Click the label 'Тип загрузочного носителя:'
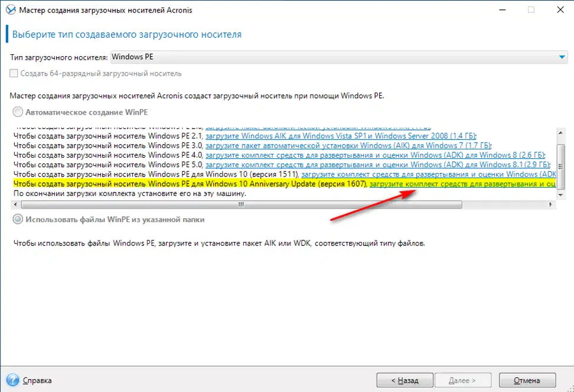 pos(58,57)
